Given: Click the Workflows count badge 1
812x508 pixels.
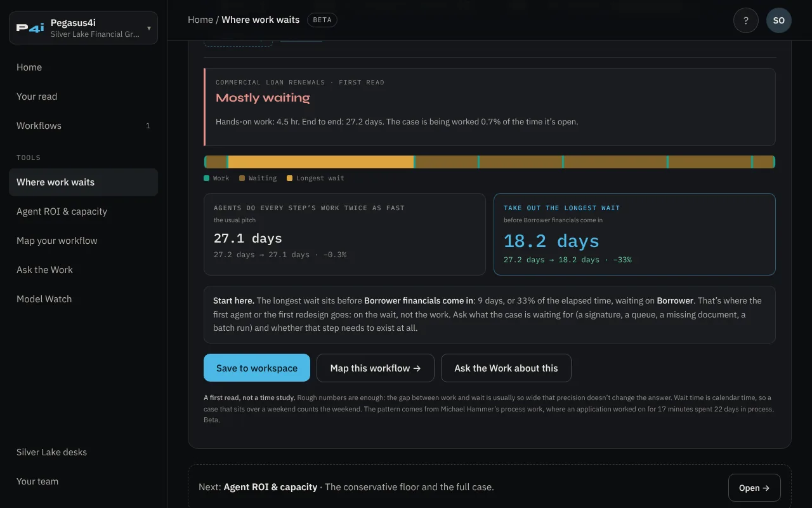Looking at the screenshot, I should coord(148,126).
